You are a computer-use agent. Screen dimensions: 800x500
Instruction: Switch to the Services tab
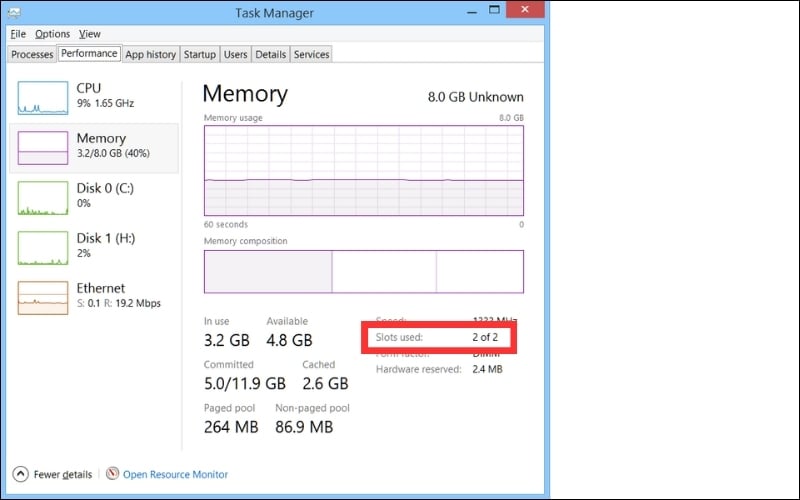[311, 55]
